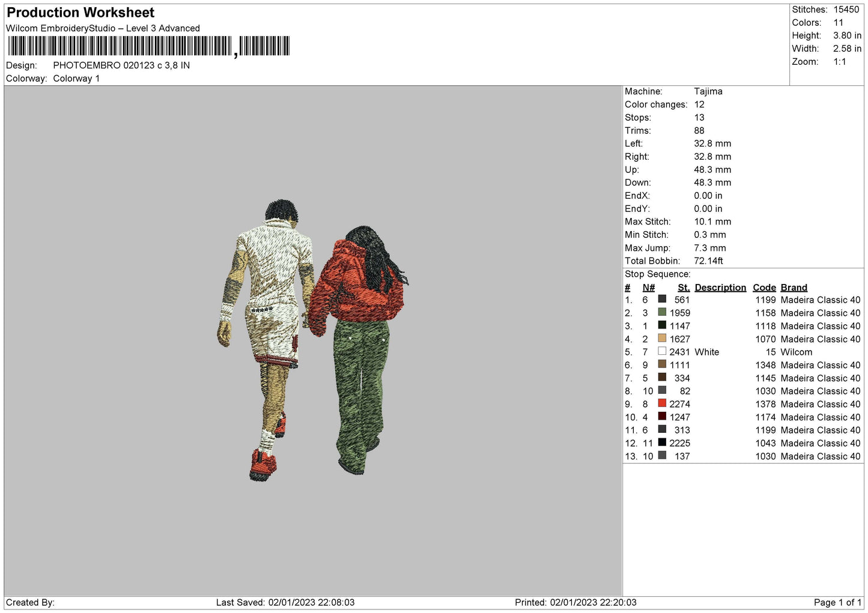The height and width of the screenshot is (613, 868).
Task: Click the Trims value '88'
Action: pyautogui.click(x=699, y=130)
